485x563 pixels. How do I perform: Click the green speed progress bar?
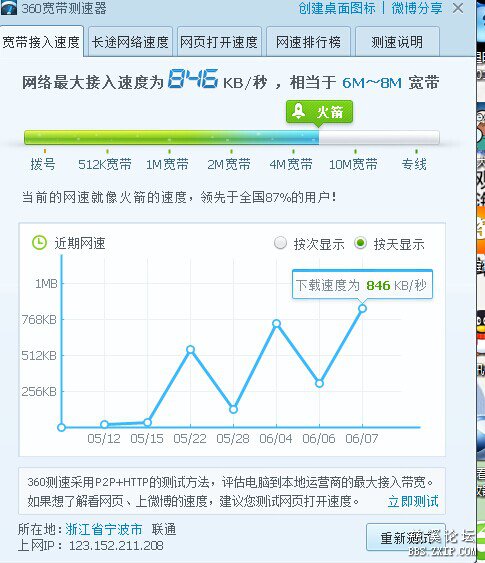coord(232,138)
